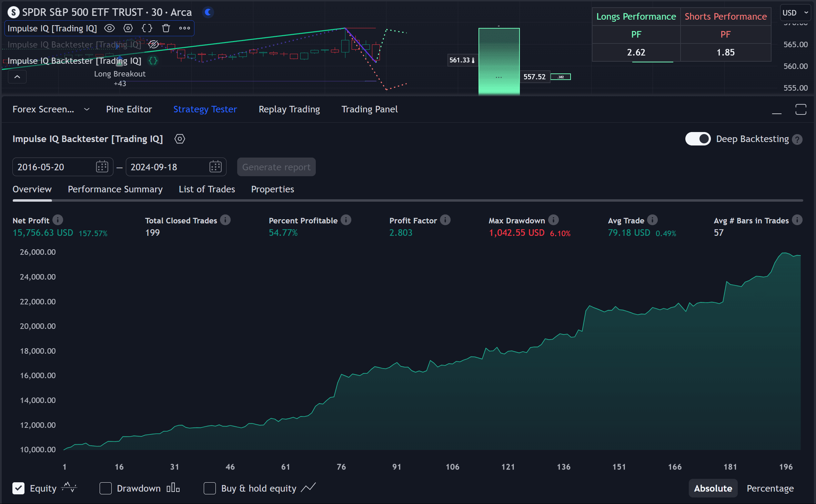Switch to the Strategy Tester tab
The height and width of the screenshot is (504, 816).
pos(205,109)
